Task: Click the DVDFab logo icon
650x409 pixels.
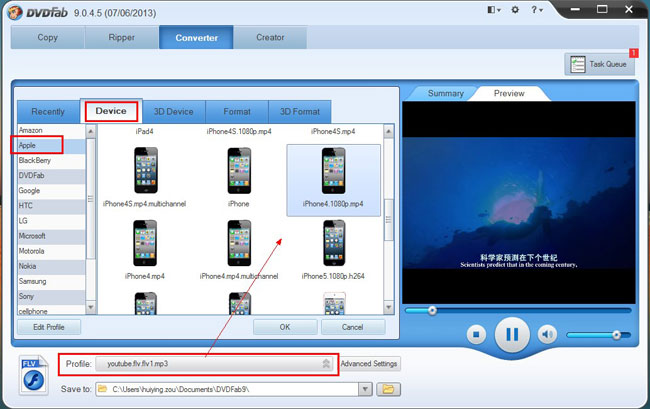Action: [15, 12]
